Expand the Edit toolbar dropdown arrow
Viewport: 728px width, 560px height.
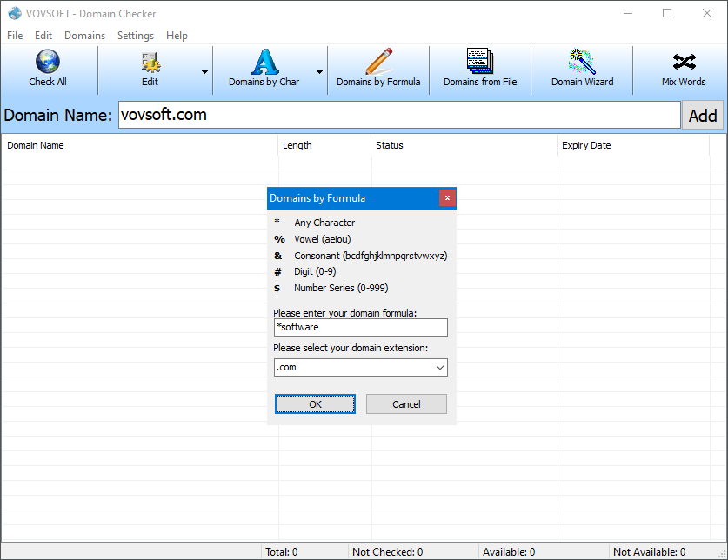click(x=204, y=72)
